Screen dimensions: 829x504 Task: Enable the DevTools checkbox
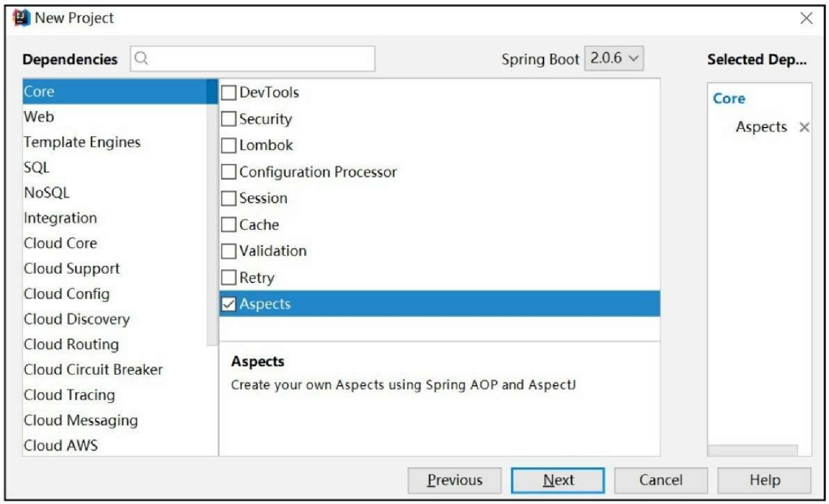coord(228,93)
